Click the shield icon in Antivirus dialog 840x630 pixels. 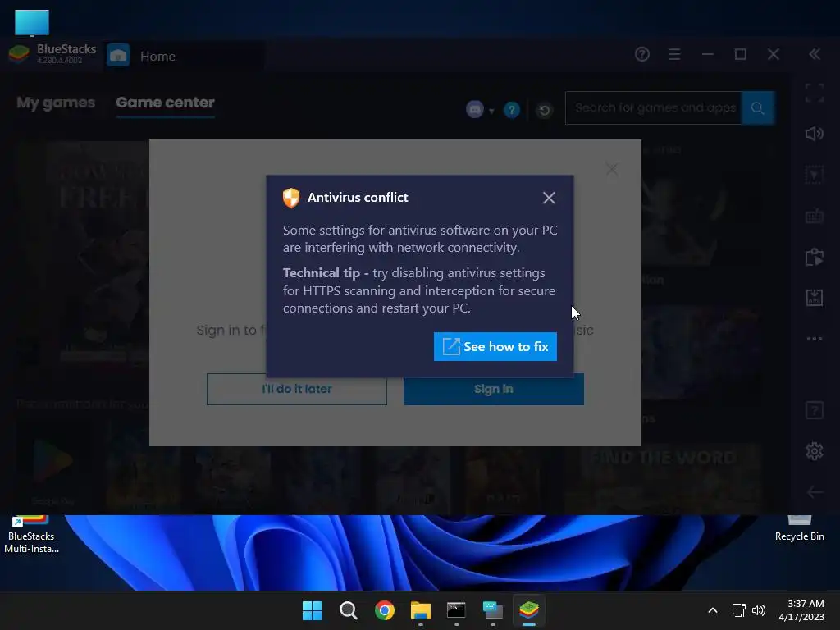(291, 198)
